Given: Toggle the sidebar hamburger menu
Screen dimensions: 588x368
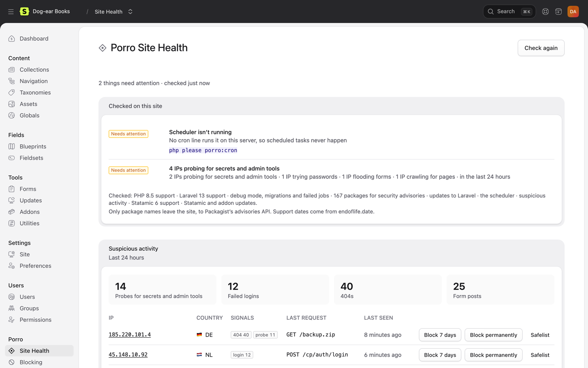Looking at the screenshot, I should [x=11, y=11].
